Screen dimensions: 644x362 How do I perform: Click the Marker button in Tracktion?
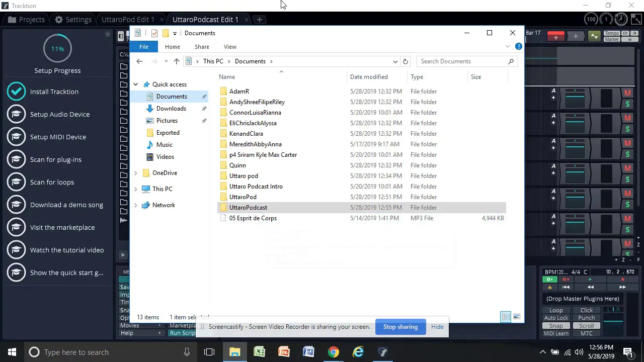coord(612,39)
